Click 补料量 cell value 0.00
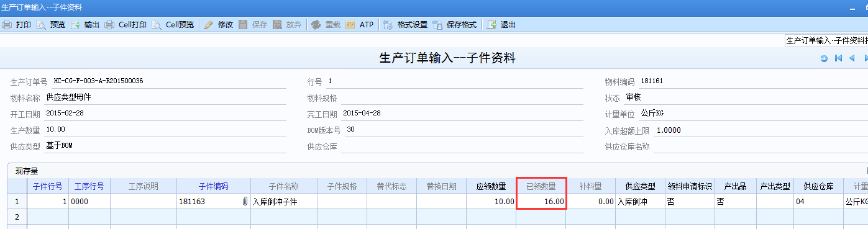Viewport: 868px width, 229px height. coord(591,202)
